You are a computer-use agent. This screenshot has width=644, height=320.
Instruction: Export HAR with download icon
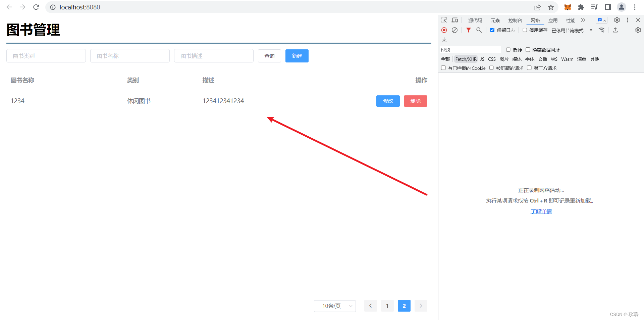444,40
